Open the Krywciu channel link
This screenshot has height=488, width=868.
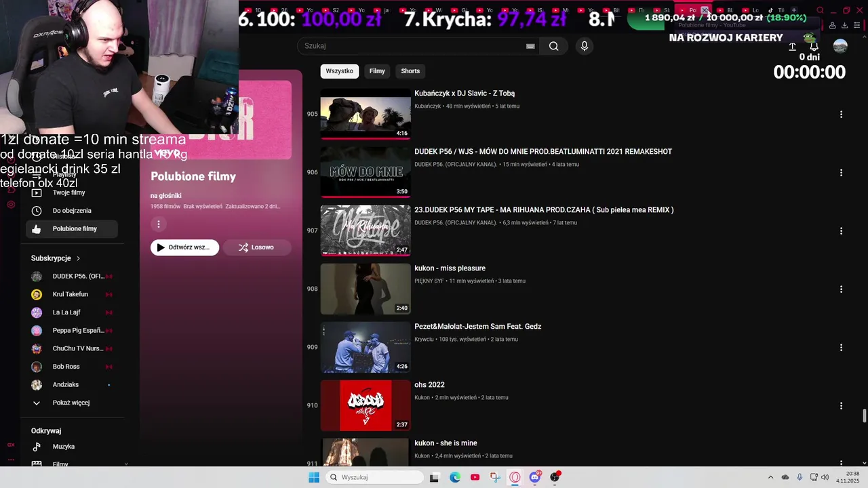coord(424,340)
